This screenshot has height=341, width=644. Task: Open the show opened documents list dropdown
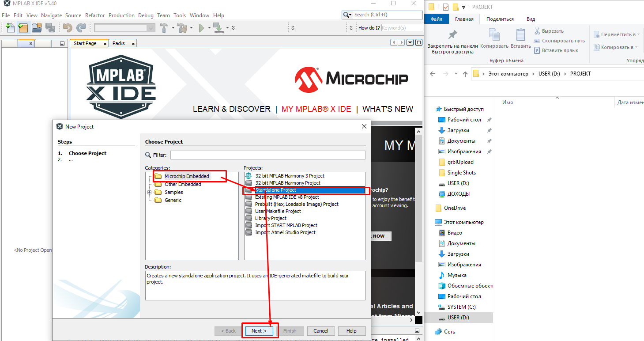pos(410,43)
